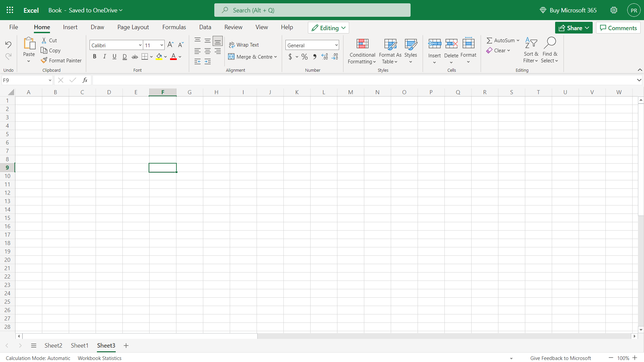Expand the Editing mode dropdown
Image resolution: width=644 pixels, height=362 pixels.
click(x=328, y=28)
